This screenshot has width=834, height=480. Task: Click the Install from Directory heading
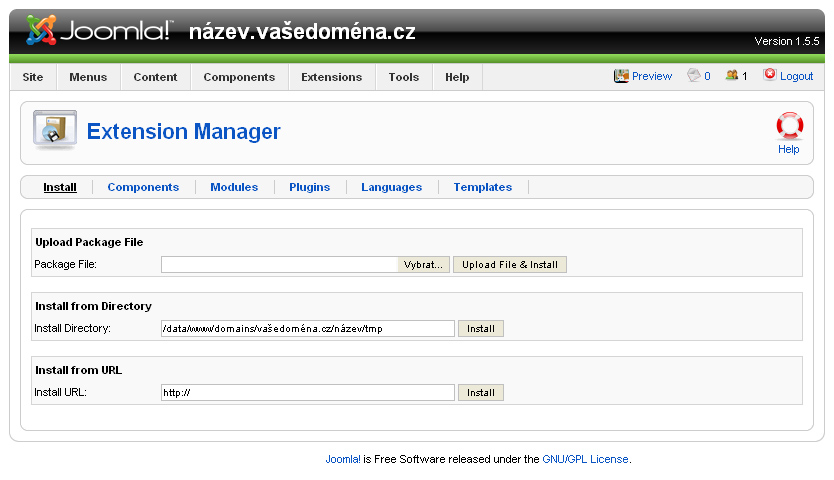(x=93, y=306)
